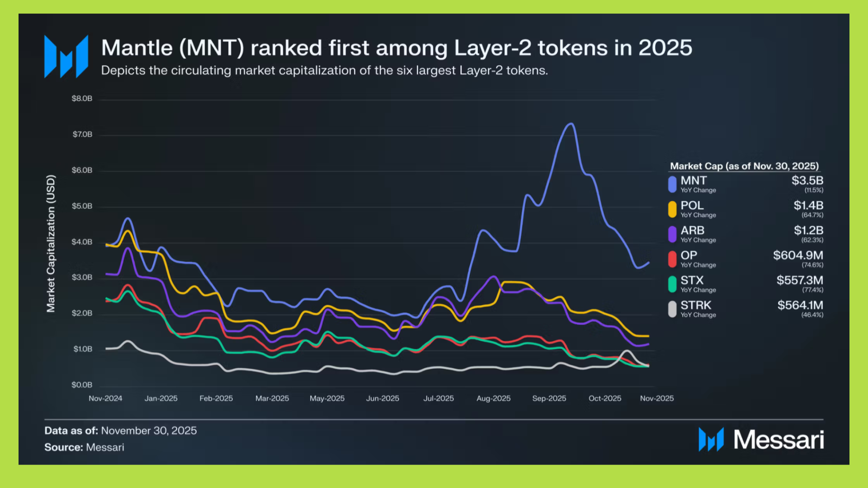Click the Sep-2025 x-axis label
Image resolution: width=868 pixels, height=488 pixels.
tap(549, 398)
